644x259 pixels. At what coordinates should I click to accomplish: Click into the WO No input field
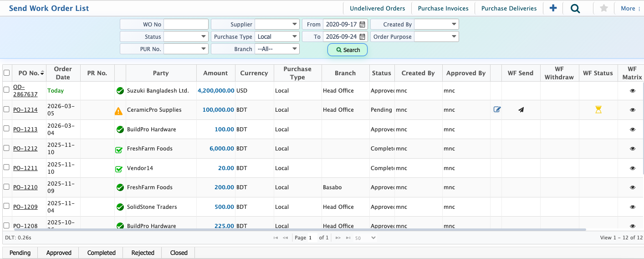click(186, 24)
